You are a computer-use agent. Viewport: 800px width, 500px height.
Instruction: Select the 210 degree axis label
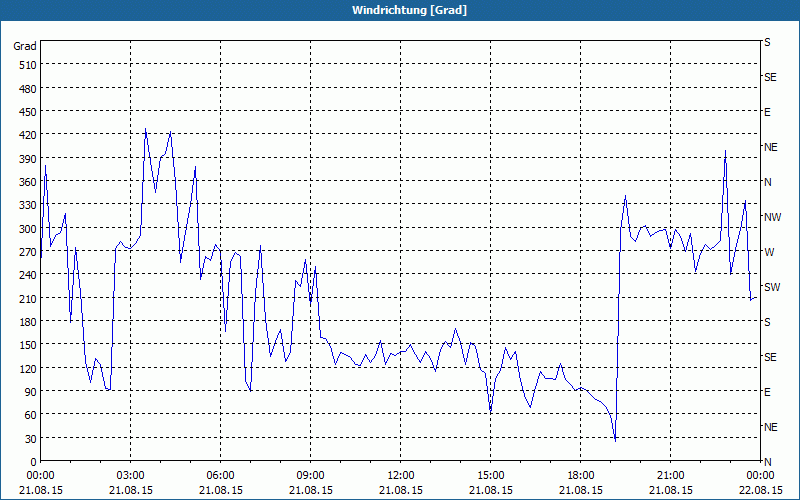[x=27, y=298]
